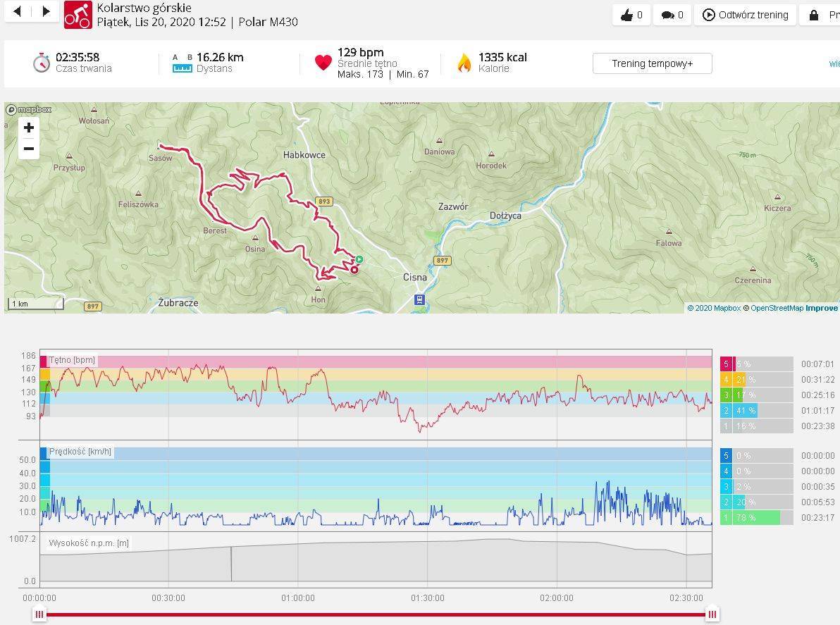840x625 pixels.
Task: Click the Tętno [bpm] graph label
Action: click(x=72, y=361)
